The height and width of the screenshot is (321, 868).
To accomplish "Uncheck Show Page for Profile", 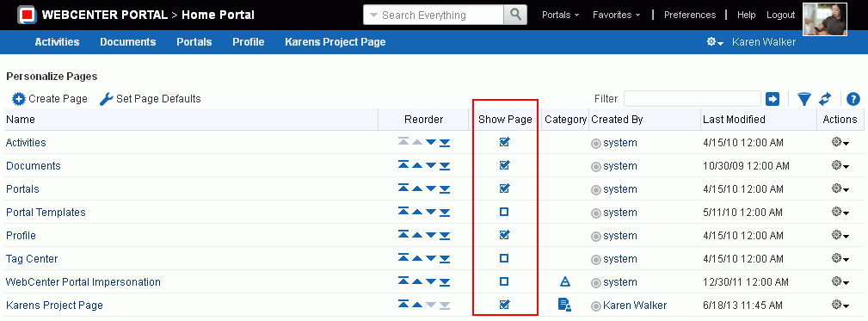I will [x=504, y=235].
